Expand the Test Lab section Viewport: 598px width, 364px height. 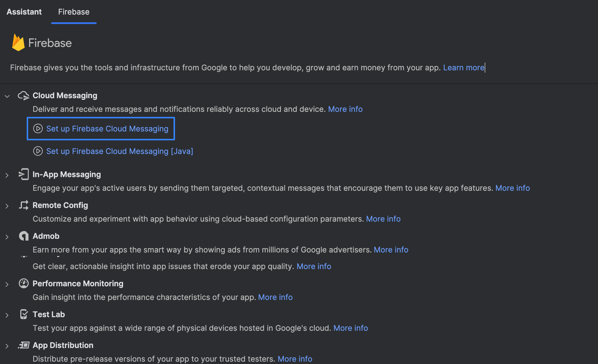click(7, 315)
